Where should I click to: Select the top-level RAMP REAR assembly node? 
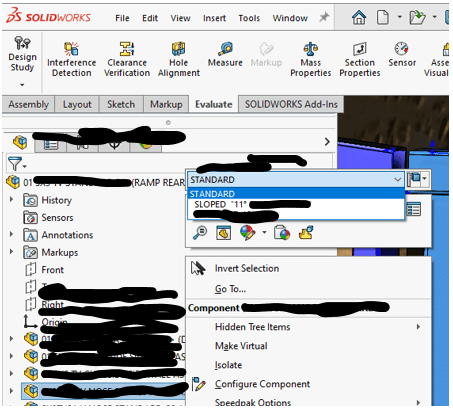coord(95,182)
